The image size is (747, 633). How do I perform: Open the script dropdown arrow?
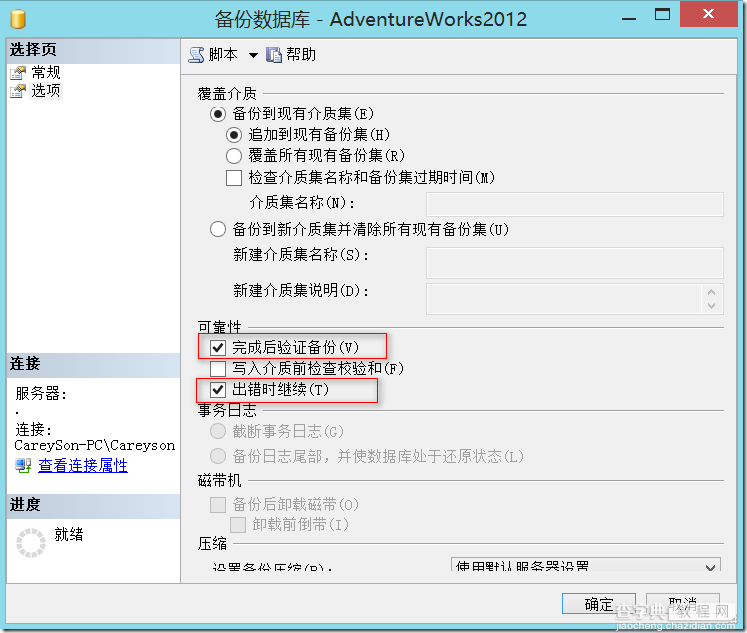253,55
